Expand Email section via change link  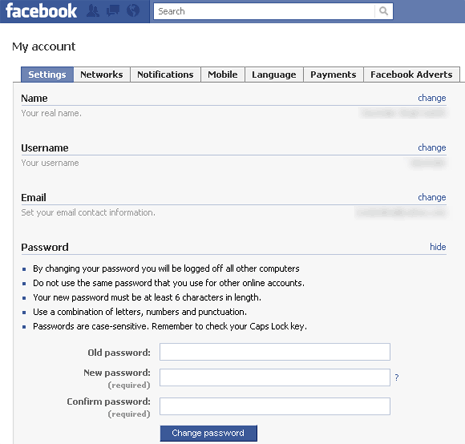pyautogui.click(x=432, y=197)
